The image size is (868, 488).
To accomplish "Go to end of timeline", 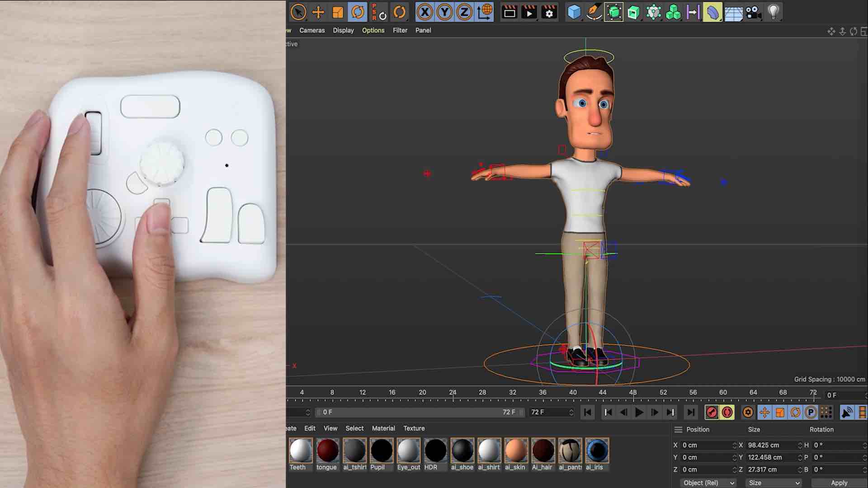I will 690,412.
